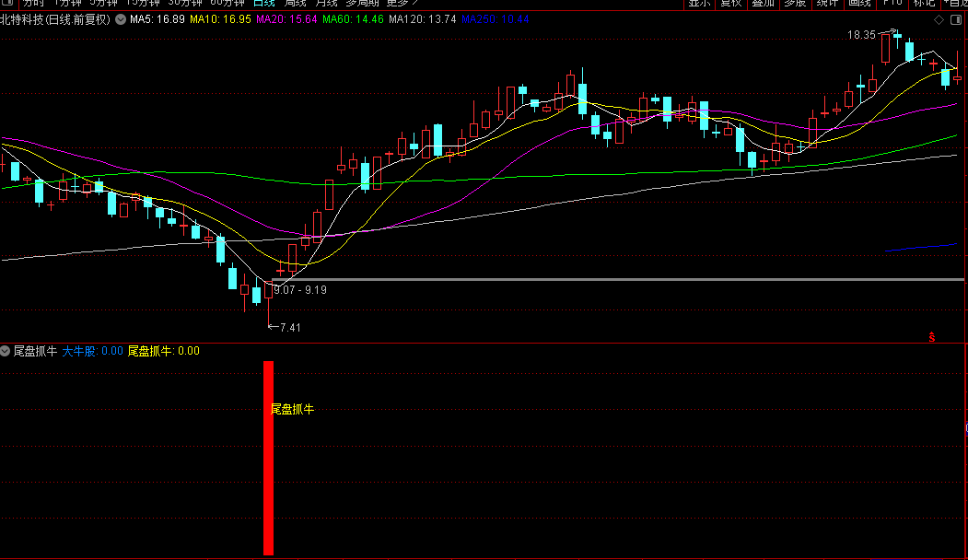Click the MA120: 13.74 label
Viewport: 968px width, 560px height.
pos(422,19)
